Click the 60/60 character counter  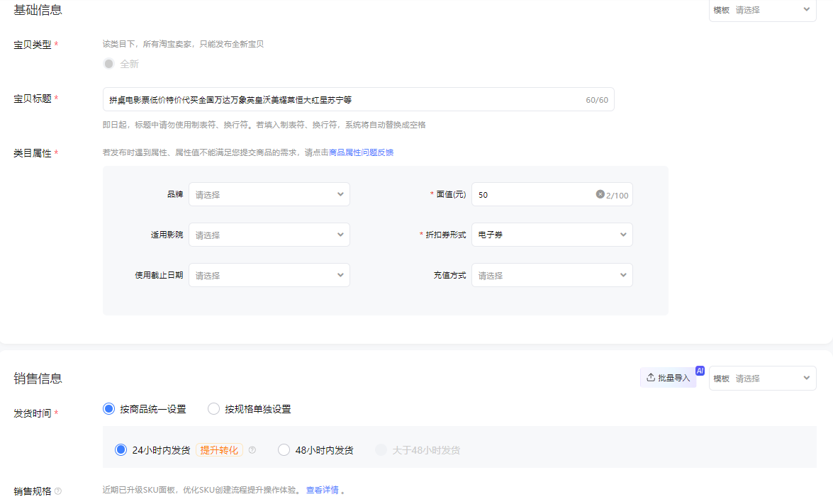(x=597, y=100)
